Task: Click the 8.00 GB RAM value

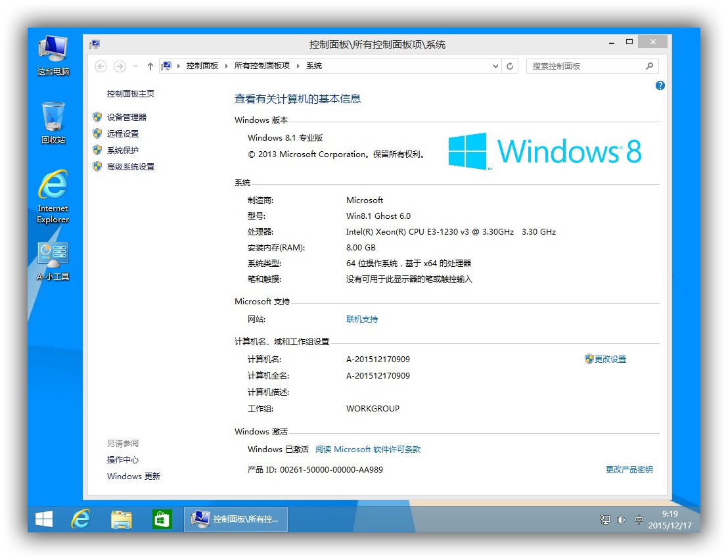Action: coord(361,248)
